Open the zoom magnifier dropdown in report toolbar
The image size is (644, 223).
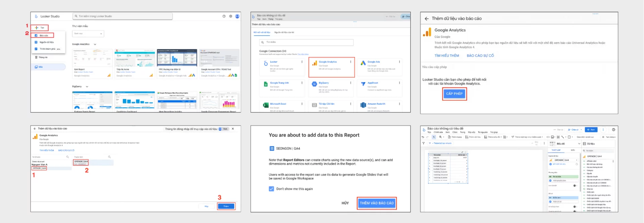click(441, 137)
